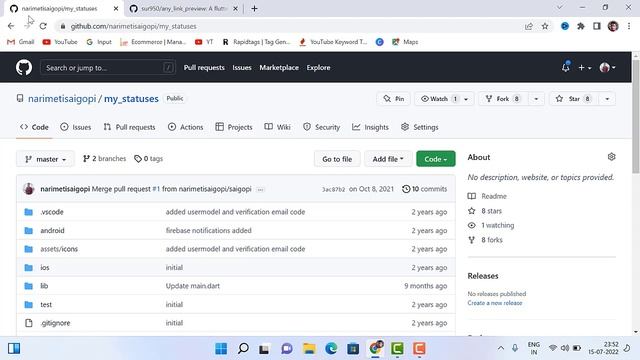Screen dimensions: 640x360
Task: Open Marketplace in the top navigation
Action: [x=279, y=68]
